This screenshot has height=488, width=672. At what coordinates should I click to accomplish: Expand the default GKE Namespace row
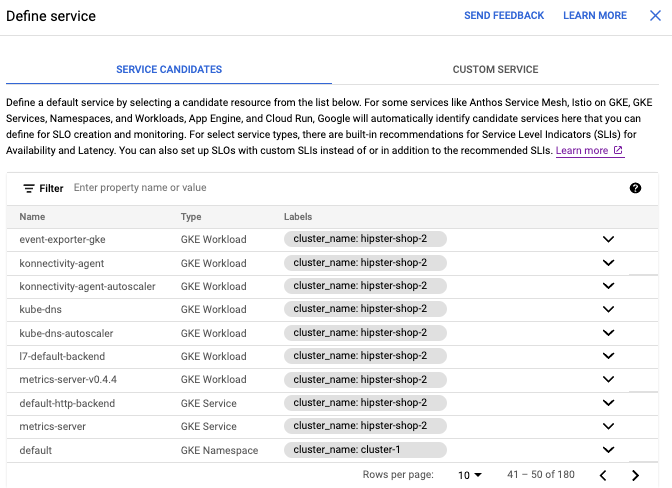click(608, 451)
